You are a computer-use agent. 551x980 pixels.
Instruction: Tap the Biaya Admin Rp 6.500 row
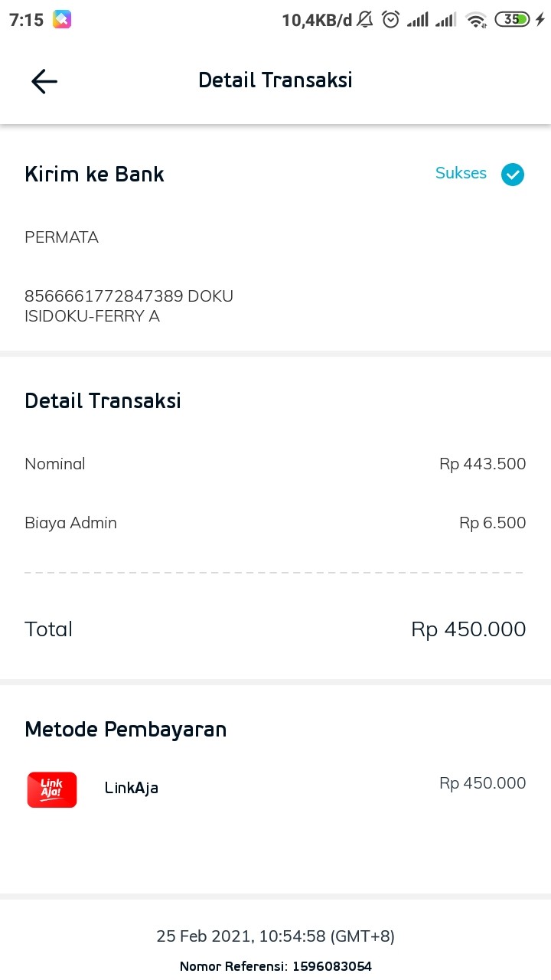click(275, 523)
